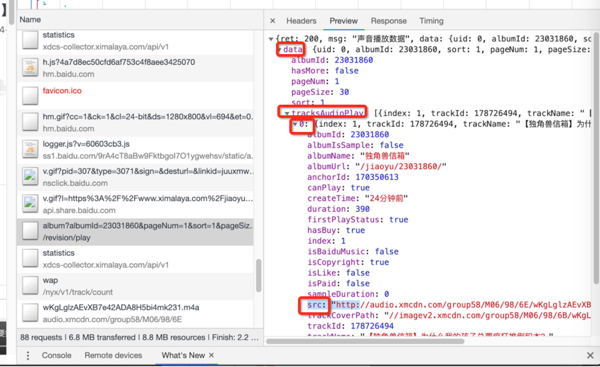Close the DevTools drawer
Viewport: 600px width, 367px height.
coord(590,356)
